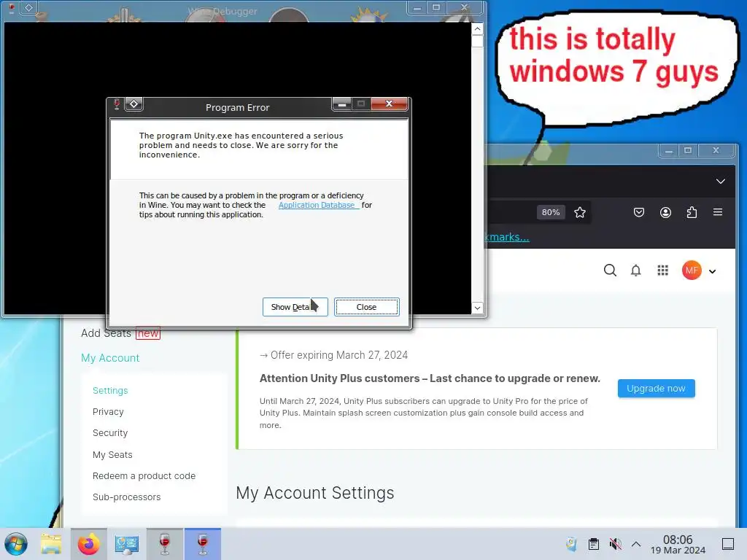Open the clipboard tray icon
The height and width of the screenshot is (560, 747).
pyautogui.click(x=594, y=544)
